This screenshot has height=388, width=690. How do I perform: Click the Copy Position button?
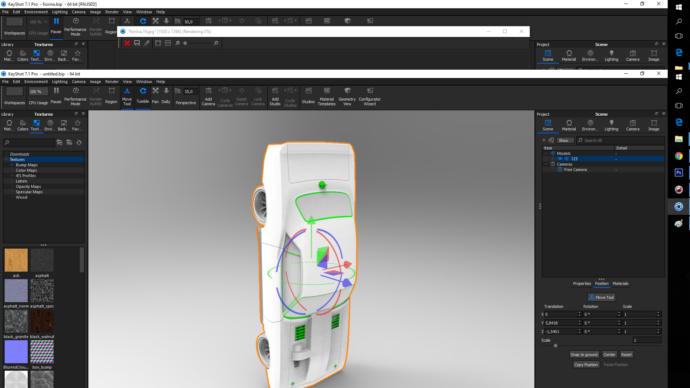586,365
